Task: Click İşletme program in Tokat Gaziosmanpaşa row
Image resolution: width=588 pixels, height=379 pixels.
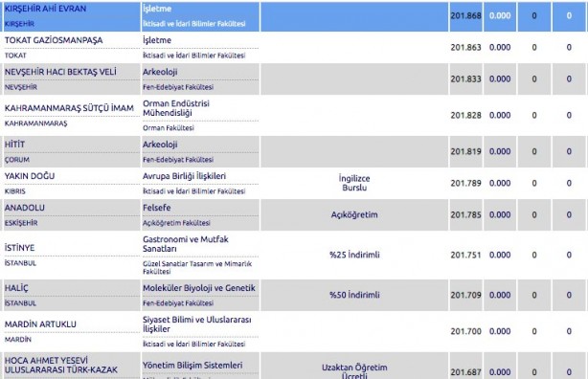Action: (157, 40)
